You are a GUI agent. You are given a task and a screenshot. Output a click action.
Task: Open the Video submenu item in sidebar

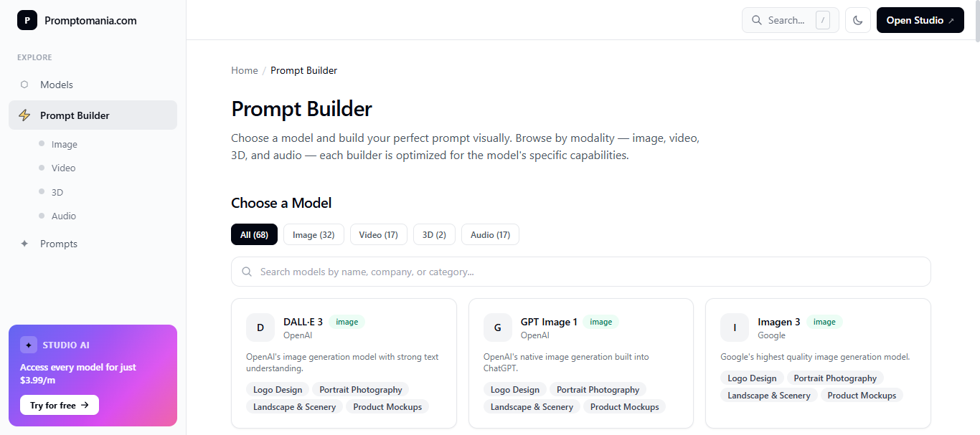(63, 168)
